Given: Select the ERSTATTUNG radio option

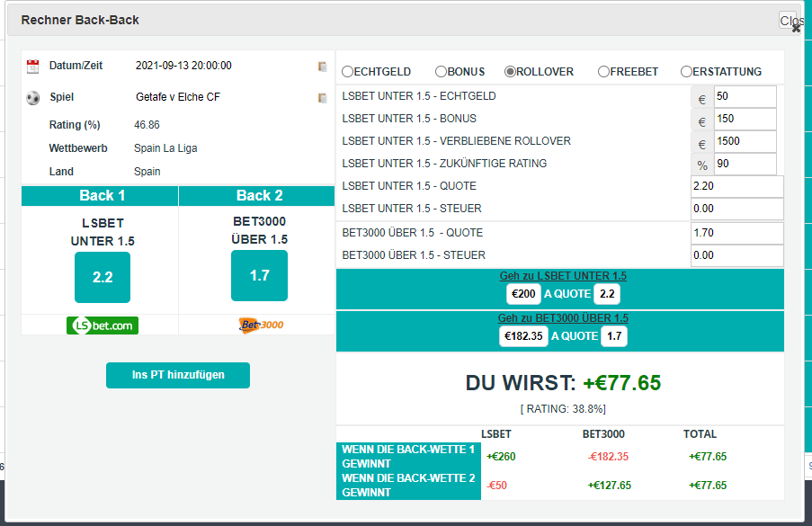Looking at the screenshot, I should pos(686,71).
